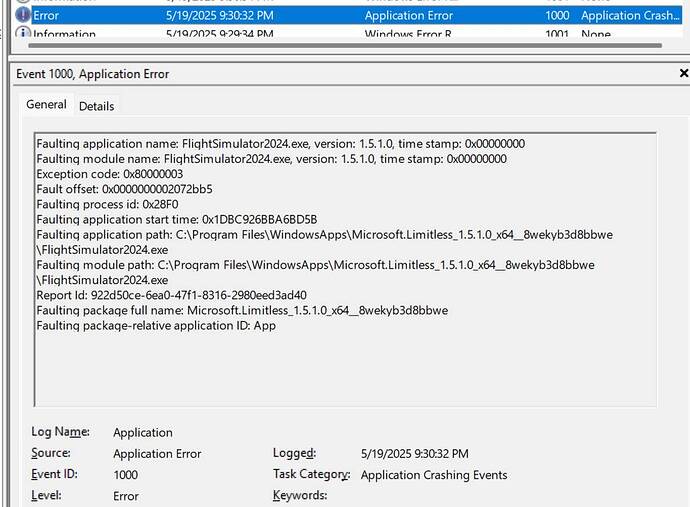The height and width of the screenshot is (507, 690).
Task: Click the Windows Error R source cell in the Information row
Action: 406,34
